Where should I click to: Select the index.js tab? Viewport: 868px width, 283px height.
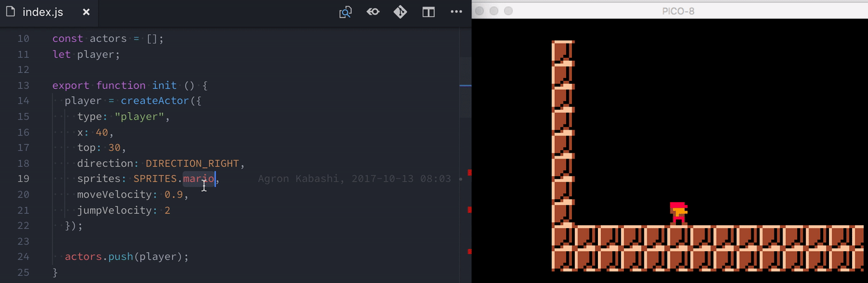(x=50, y=12)
